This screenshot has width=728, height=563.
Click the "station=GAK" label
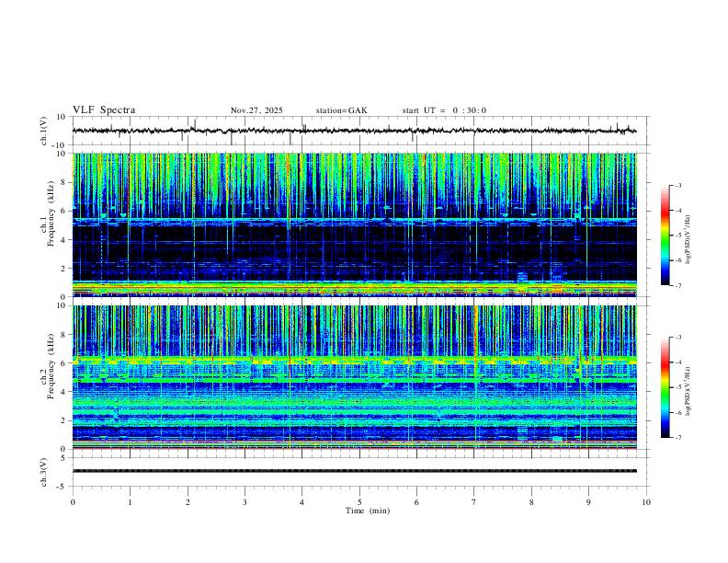click(341, 110)
